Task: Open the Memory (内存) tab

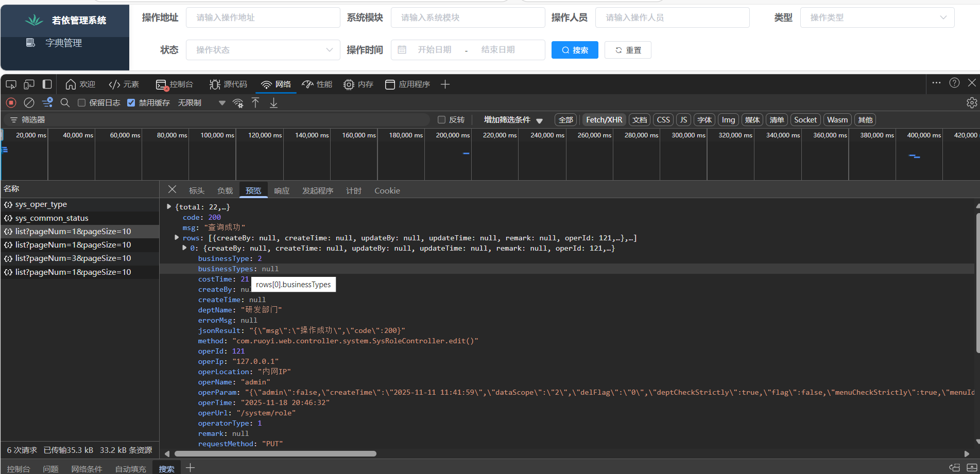Action: (x=358, y=84)
